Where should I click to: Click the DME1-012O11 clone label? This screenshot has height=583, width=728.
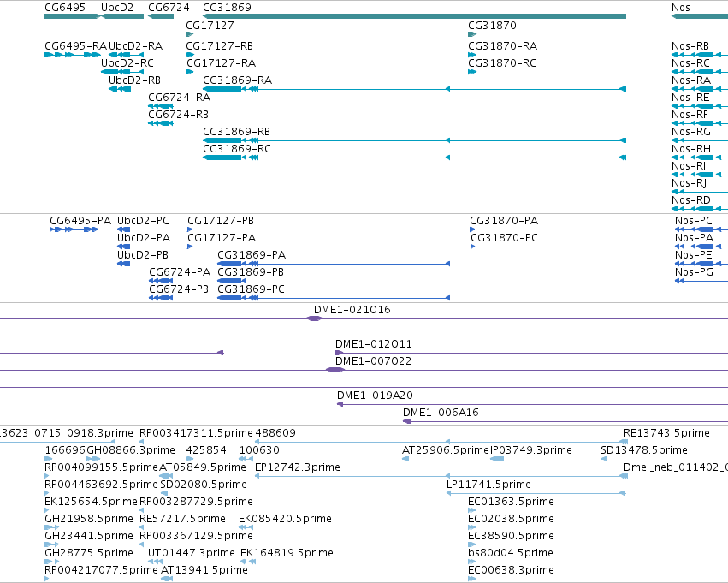(x=373, y=344)
